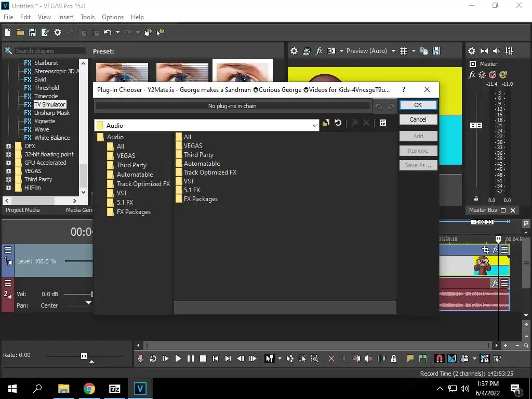Click the plug-in chooser view toggle icon
This screenshot has width=532, height=399.
(x=383, y=123)
